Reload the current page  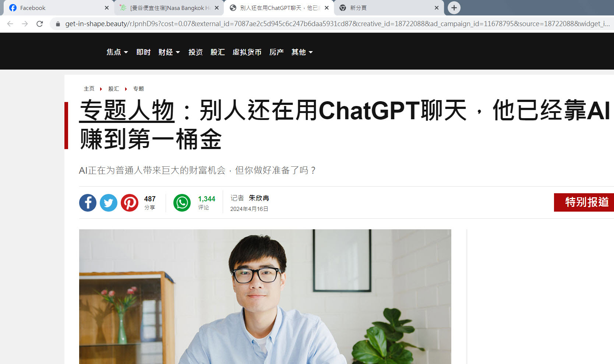tap(40, 24)
